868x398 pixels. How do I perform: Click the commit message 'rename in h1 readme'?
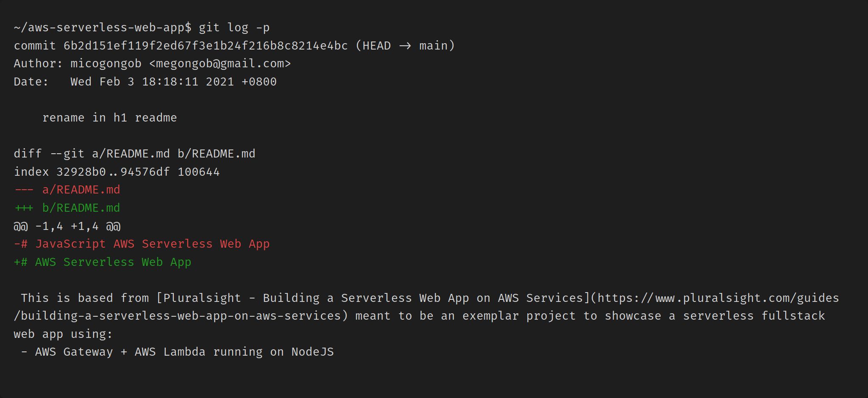[x=109, y=118]
